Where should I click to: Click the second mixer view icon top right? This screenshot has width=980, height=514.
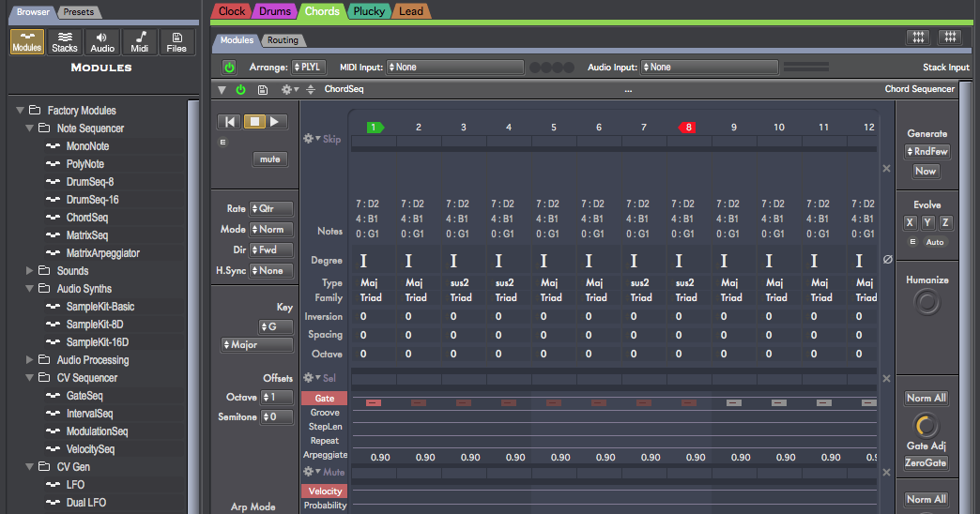coord(950,38)
